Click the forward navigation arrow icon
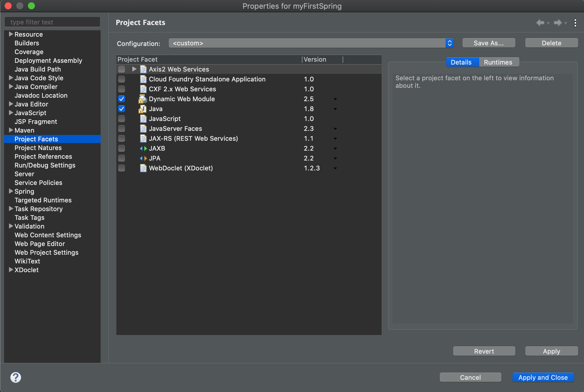The height and width of the screenshot is (392, 584). click(x=558, y=23)
